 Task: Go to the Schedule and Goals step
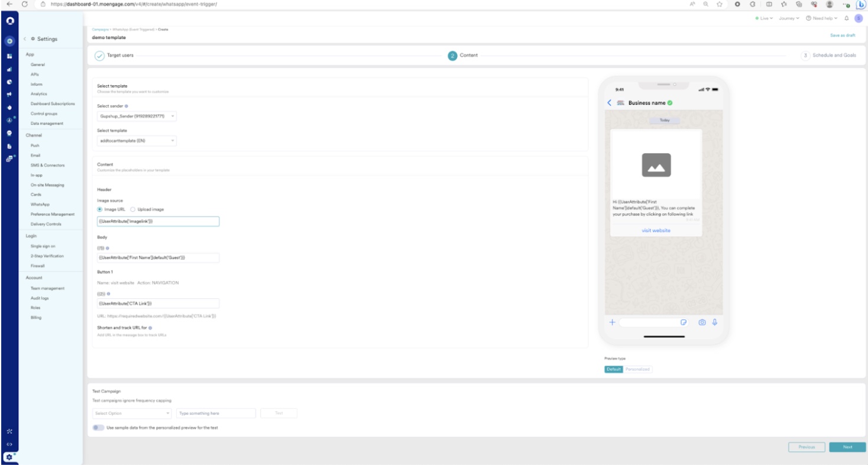pyautogui.click(x=828, y=55)
